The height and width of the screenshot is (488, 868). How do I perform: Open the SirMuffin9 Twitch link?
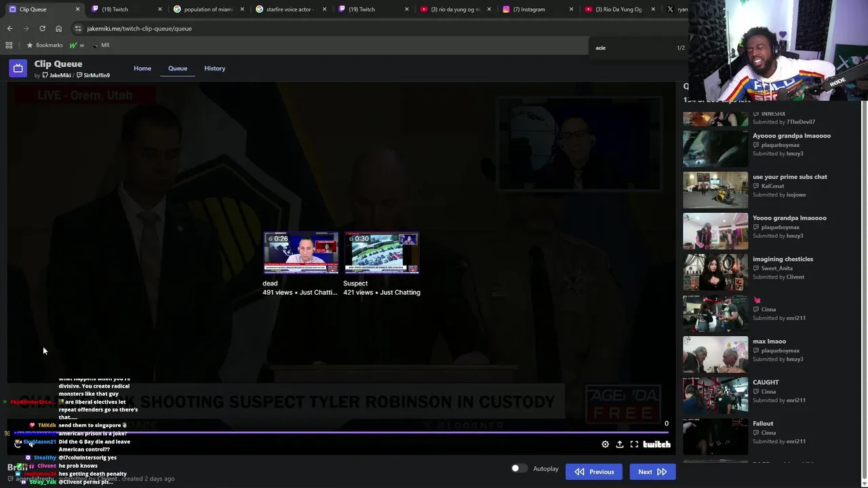click(x=93, y=75)
